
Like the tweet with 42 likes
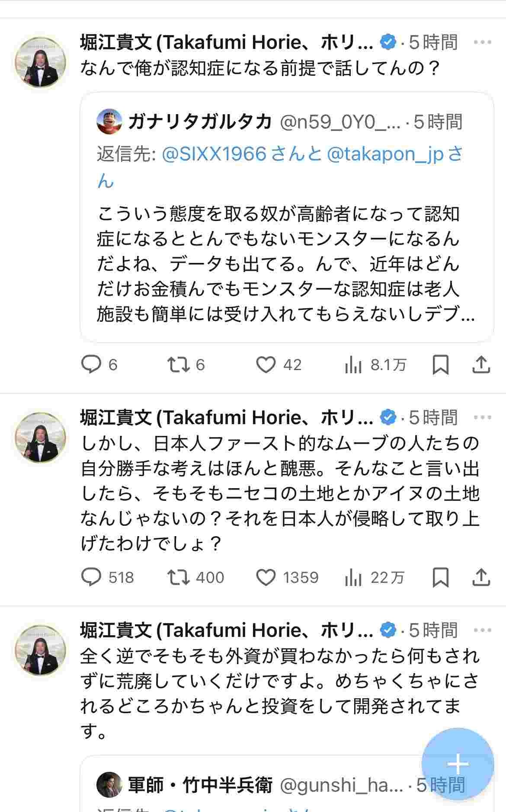(266, 364)
